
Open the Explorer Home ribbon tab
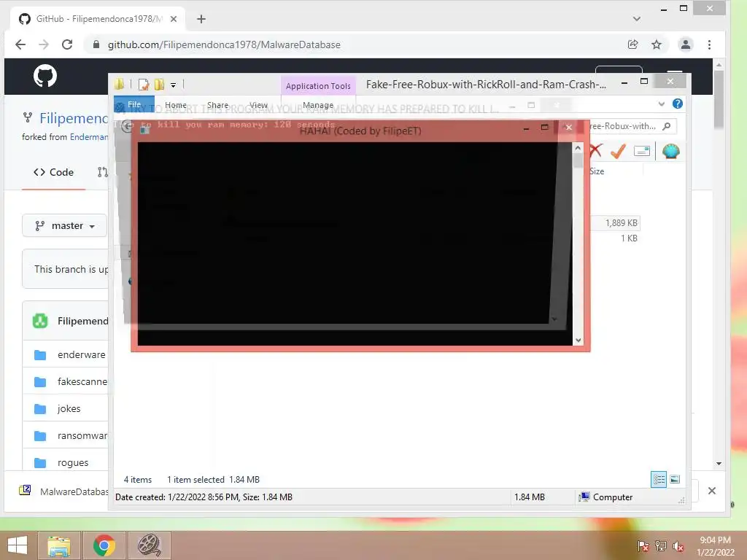pos(175,105)
